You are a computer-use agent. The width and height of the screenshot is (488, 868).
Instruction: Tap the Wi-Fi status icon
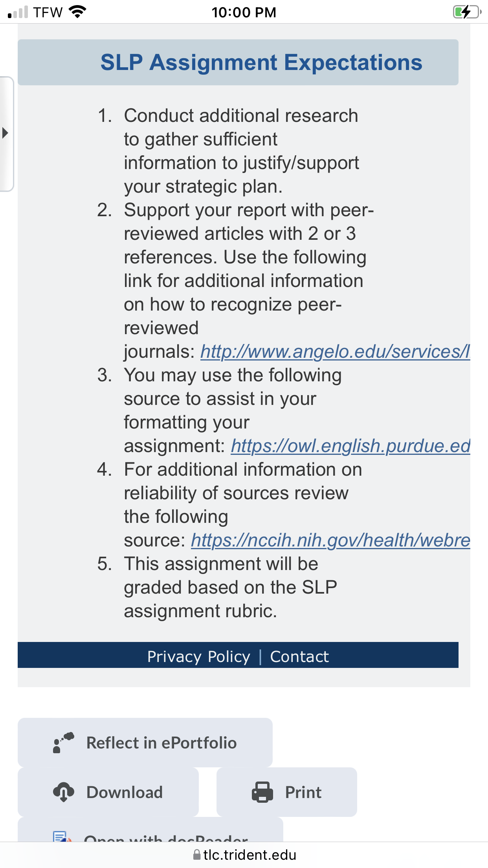[77, 12]
